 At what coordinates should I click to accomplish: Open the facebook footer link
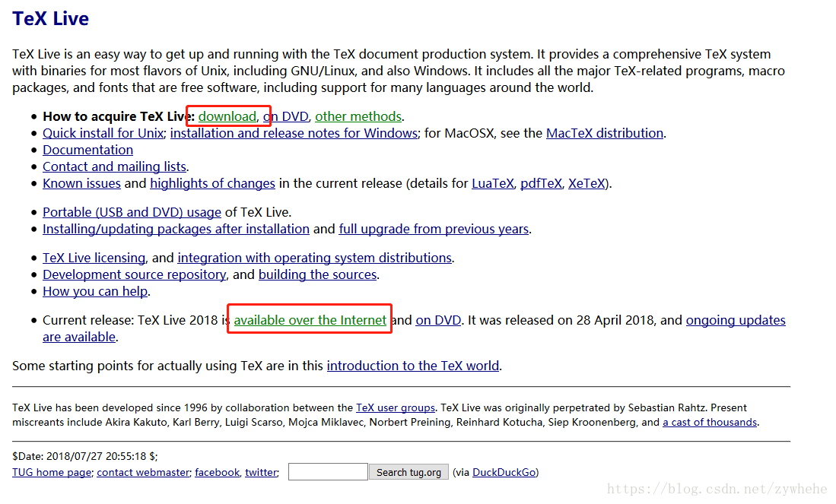coord(217,472)
